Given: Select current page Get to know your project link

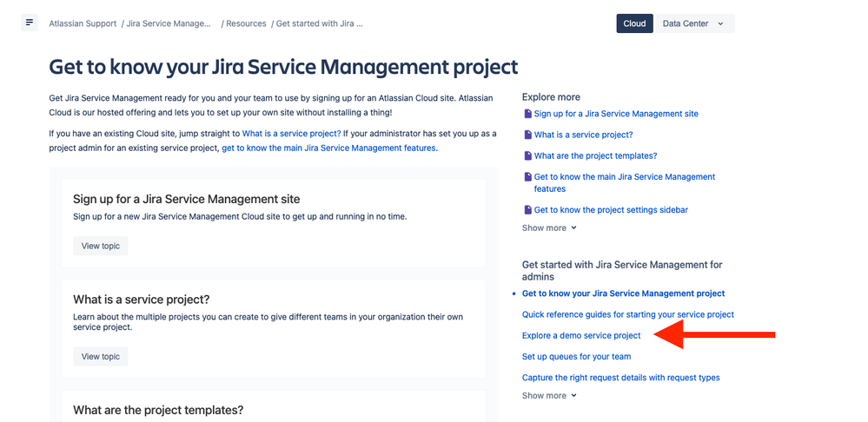Looking at the screenshot, I should (623, 293).
